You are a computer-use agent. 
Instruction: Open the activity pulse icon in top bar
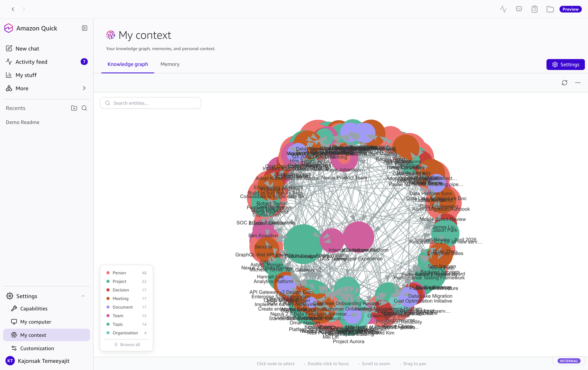point(503,9)
